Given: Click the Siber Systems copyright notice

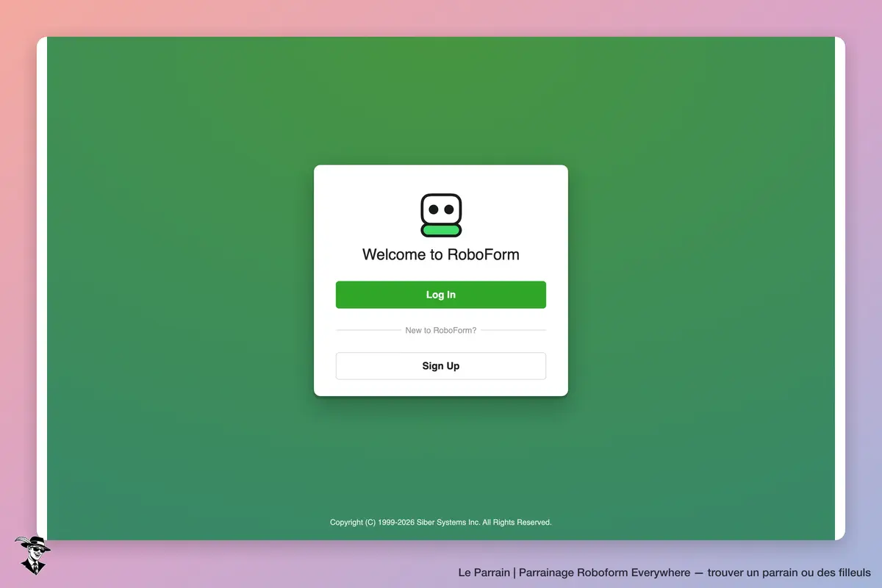Looking at the screenshot, I should (x=441, y=523).
